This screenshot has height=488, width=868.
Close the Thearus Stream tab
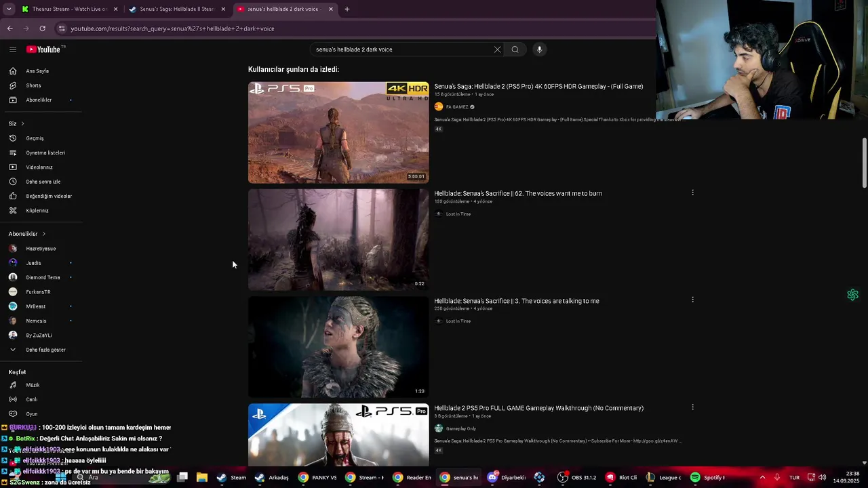coord(115,9)
